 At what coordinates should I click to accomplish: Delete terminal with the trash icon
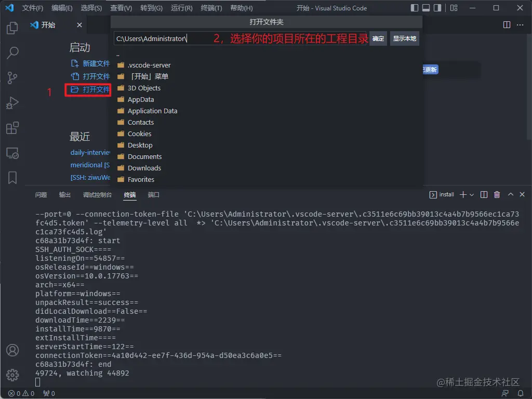point(497,194)
